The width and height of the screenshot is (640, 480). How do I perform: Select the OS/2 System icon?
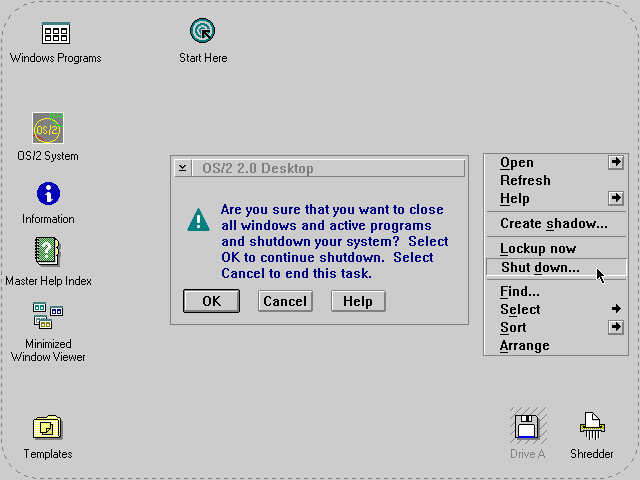click(48, 128)
